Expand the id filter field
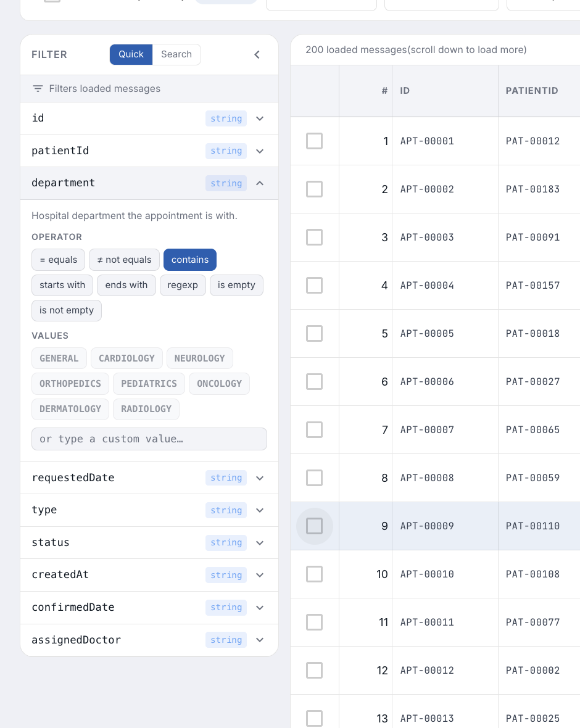Image resolution: width=580 pixels, height=728 pixels. point(149,118)
